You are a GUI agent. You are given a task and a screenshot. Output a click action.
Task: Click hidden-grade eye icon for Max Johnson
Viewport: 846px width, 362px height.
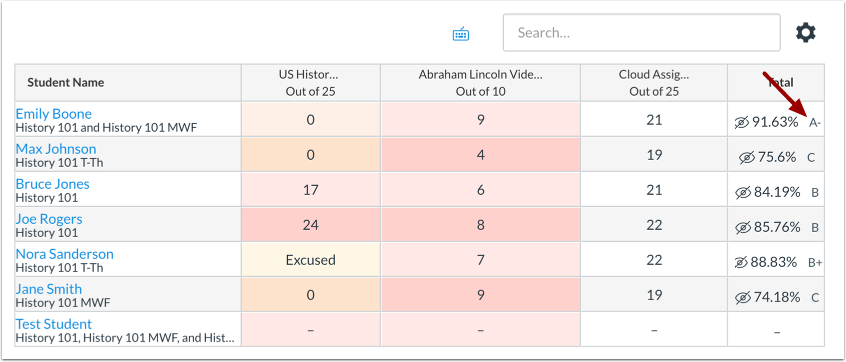click(747, 158)
